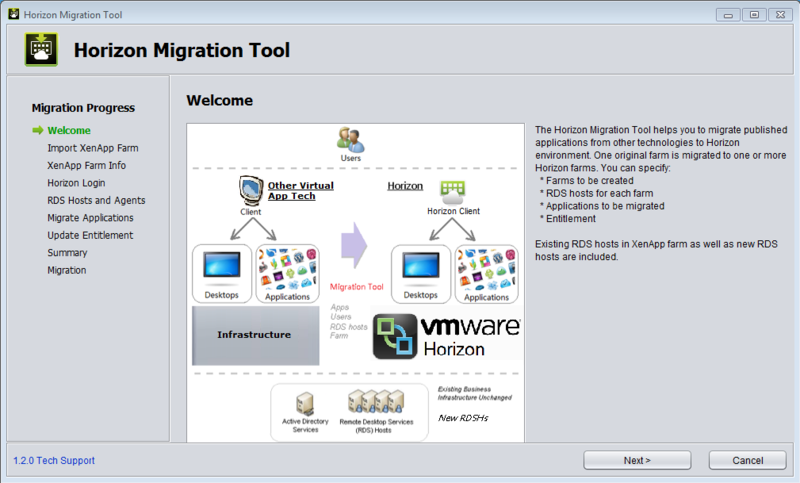
Task: Click the New RDSHs text
Action: tap(463, 418)
